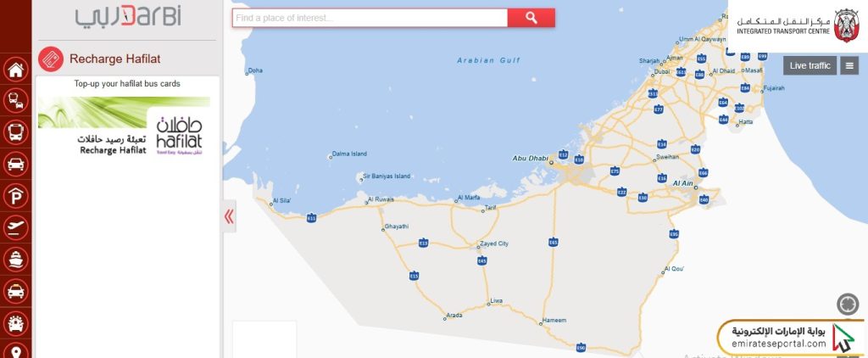Select the taxi icon in sidebar
868x358 pixels.
pyautogui.click(x=15, y=291)
